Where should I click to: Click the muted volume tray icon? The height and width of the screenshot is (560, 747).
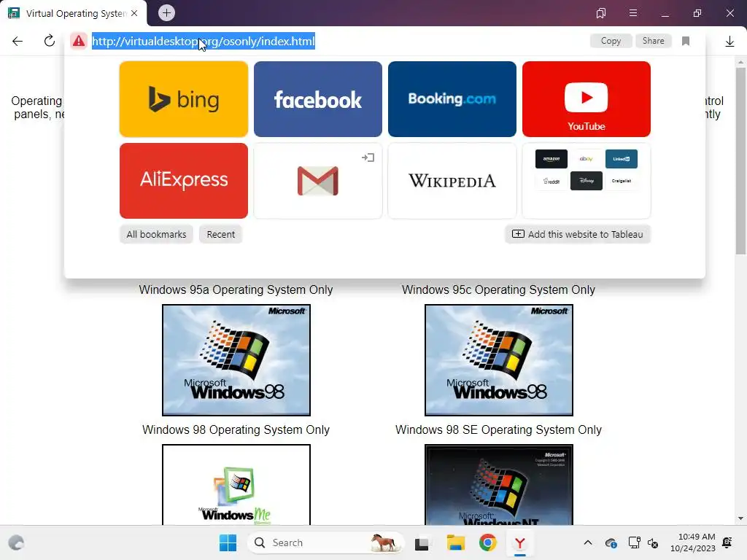pyautogui.click(x=653, y=542)
